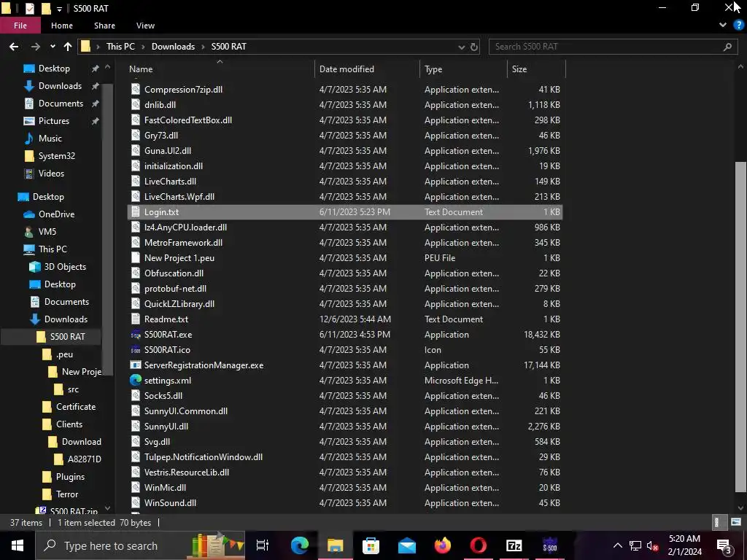Select SunnyUI.Common.dll file

tap(186, 411)
